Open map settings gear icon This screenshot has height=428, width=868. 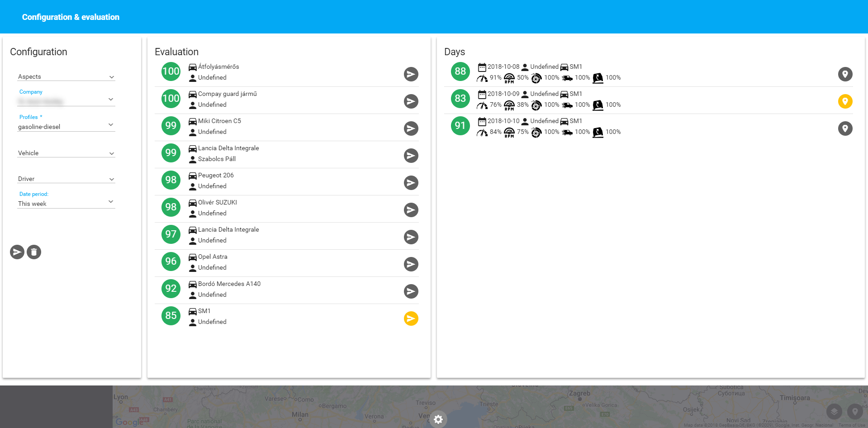coord(438,419)
